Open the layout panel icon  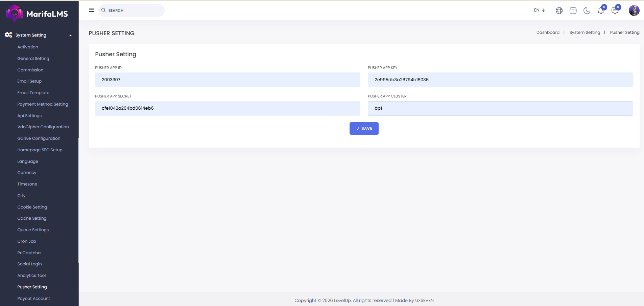573,11
